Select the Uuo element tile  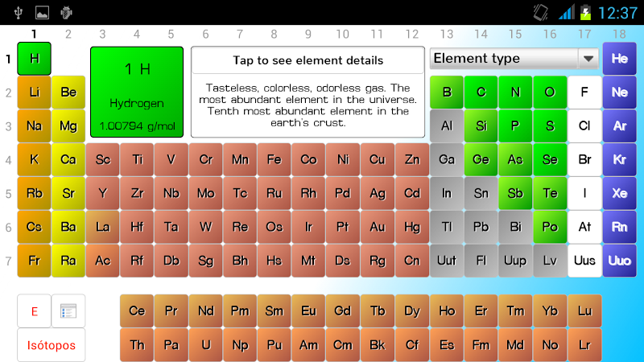(619, 261)
